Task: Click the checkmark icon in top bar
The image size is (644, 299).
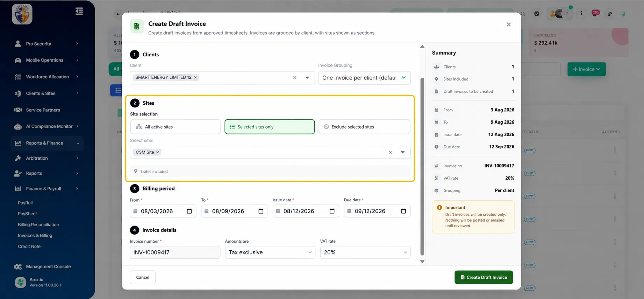Action: click(537, 14)
